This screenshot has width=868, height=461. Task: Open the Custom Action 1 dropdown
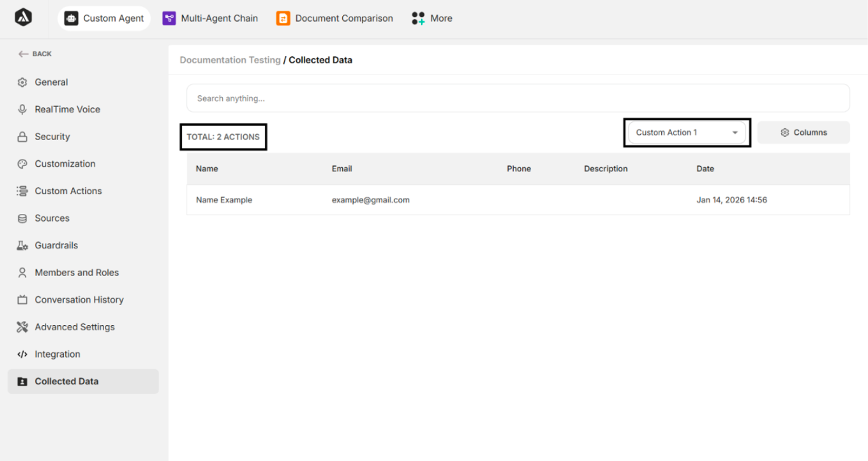681,133
